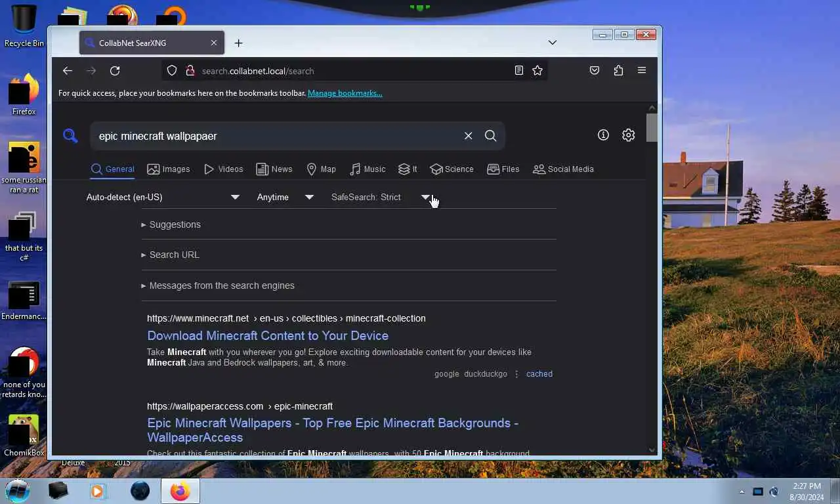Open the About info icon
The height and width of the screenshot is (504, 840).
coord(603,135)
